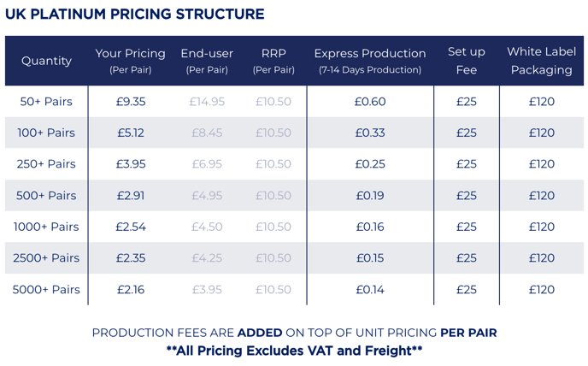The image size is (588, 366).
Task: Select the 50+ Pairs row label
Action: coord(46,102)
